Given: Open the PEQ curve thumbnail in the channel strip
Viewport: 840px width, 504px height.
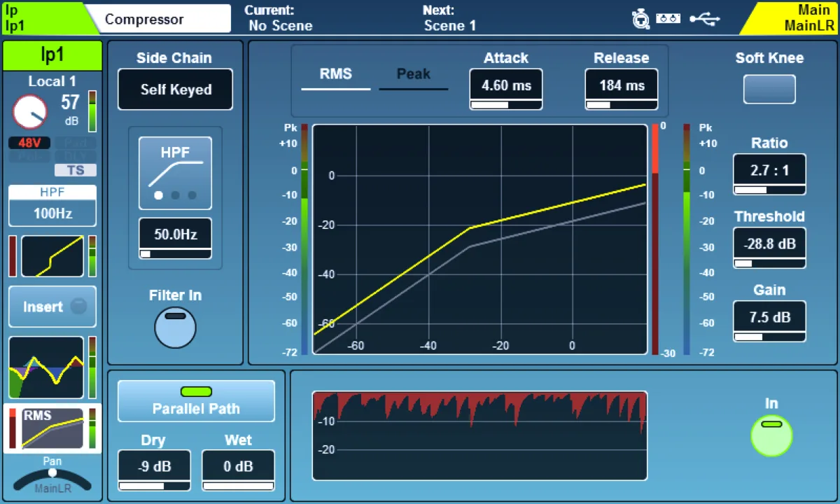Looking at the screenshot, I should click(46, 367).
